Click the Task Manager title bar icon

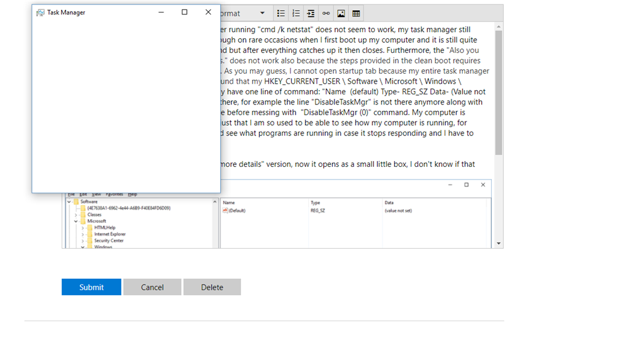tap(40, 13)
